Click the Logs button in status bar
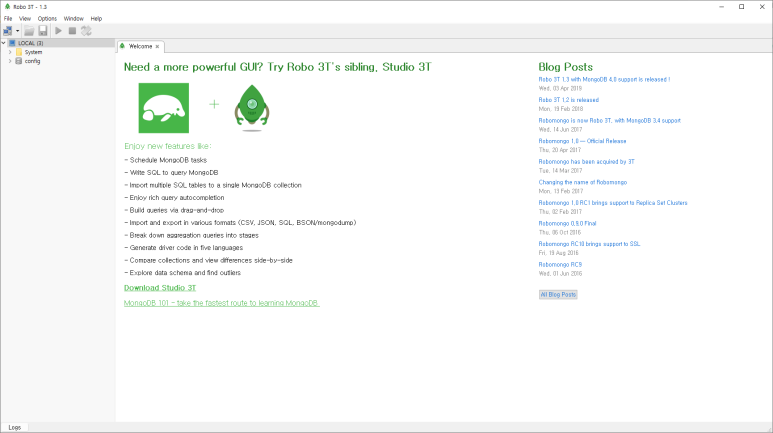The height and width of the screenshot is (433, 773). (15, 428)
